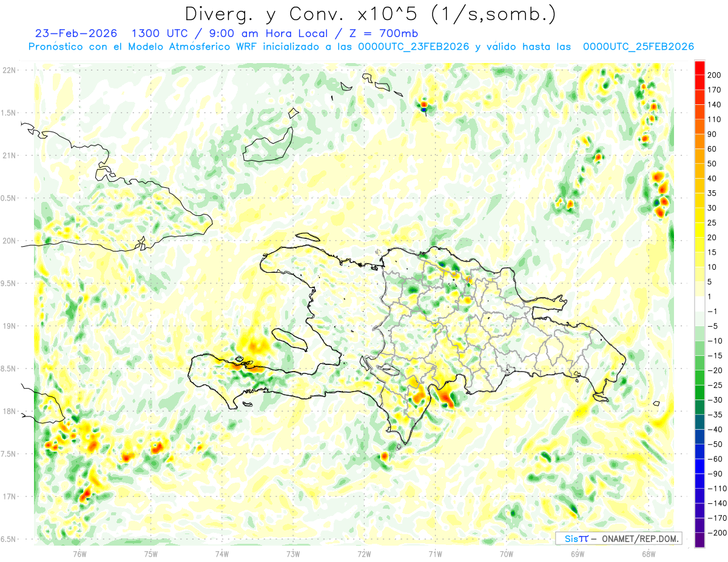
Task: Click the "72W" longitude label
Action: 364,554
